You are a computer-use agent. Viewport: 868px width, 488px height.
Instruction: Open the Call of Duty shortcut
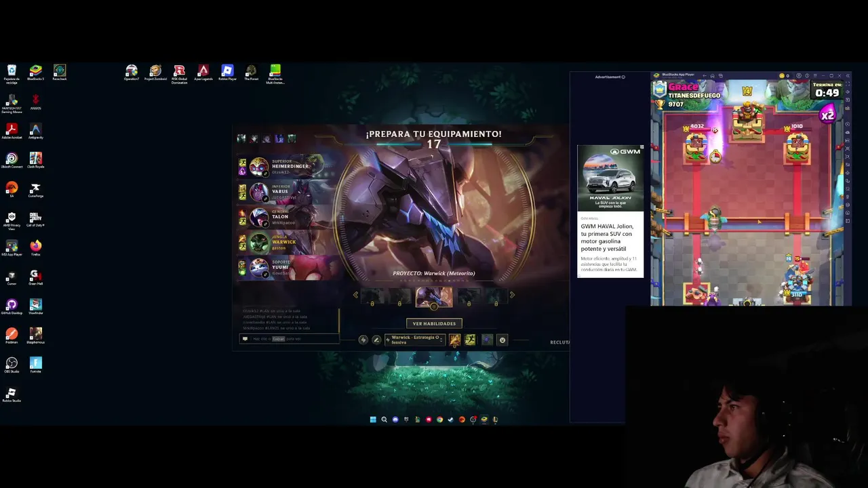click(36, 218)
